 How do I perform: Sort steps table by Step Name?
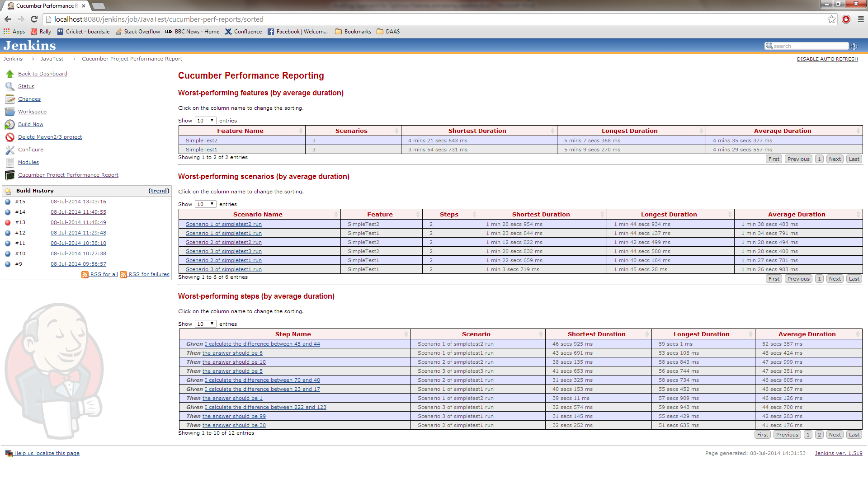292,334
